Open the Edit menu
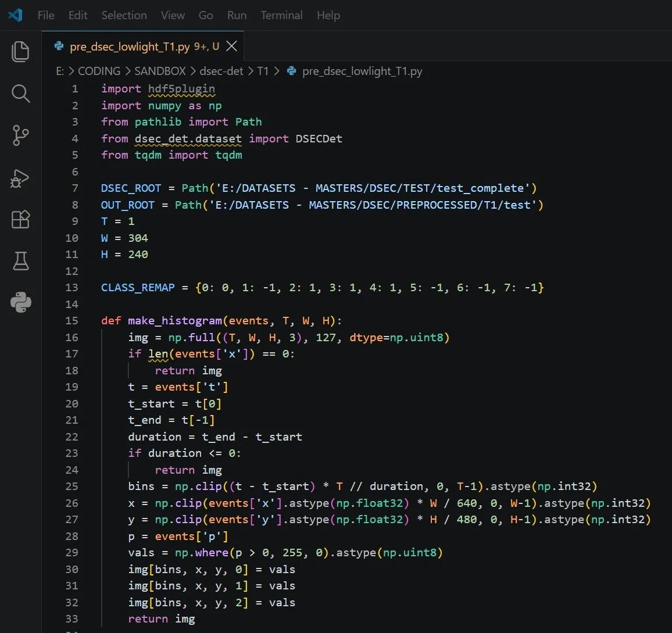Screen dimensions: 672x633 tap(77, 16)
